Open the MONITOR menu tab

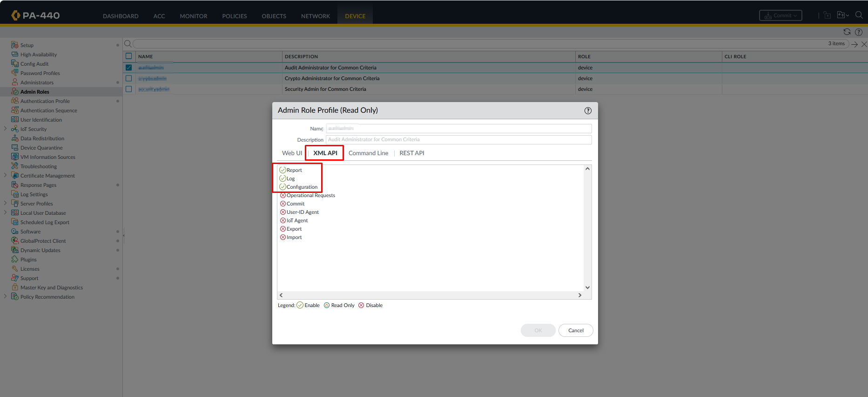[x=194, y=16]
